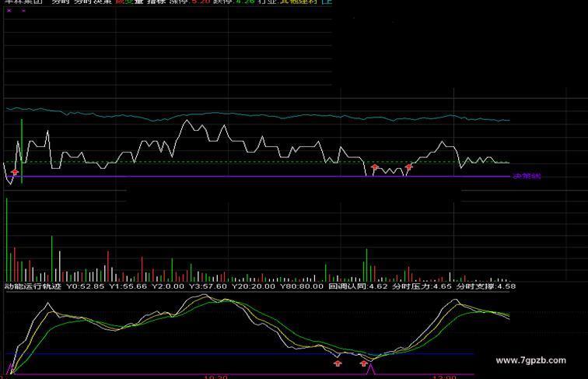This screenshot has height=379, width=588.
Task: Click the 回调认同:4.62 value
Action: (358, 286)
